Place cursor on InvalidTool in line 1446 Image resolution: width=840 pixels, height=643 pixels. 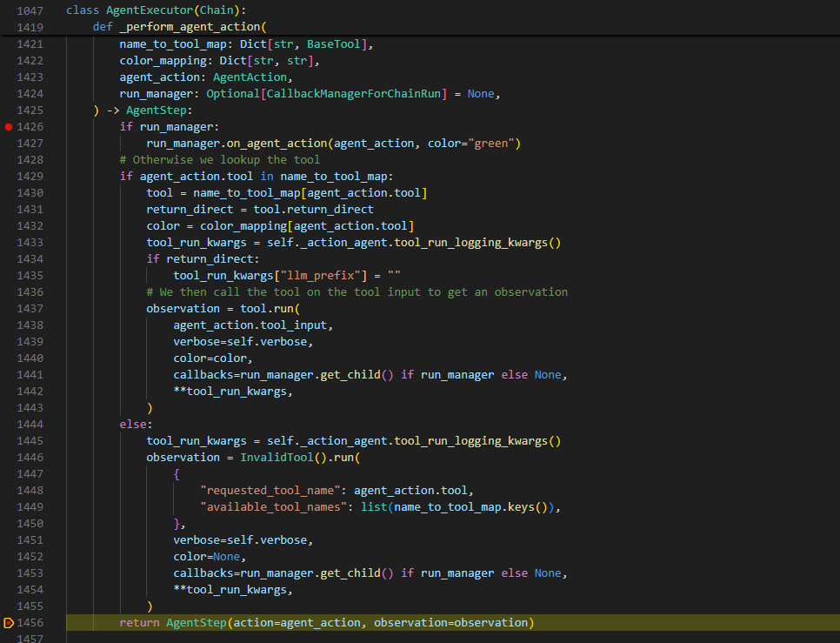[266, 458]
